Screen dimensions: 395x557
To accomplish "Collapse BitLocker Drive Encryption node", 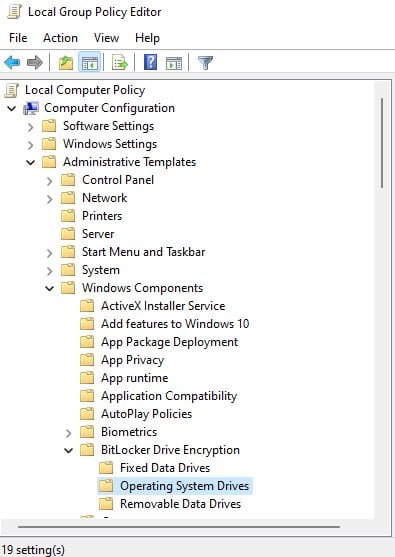I will click(x=69, y=450).
